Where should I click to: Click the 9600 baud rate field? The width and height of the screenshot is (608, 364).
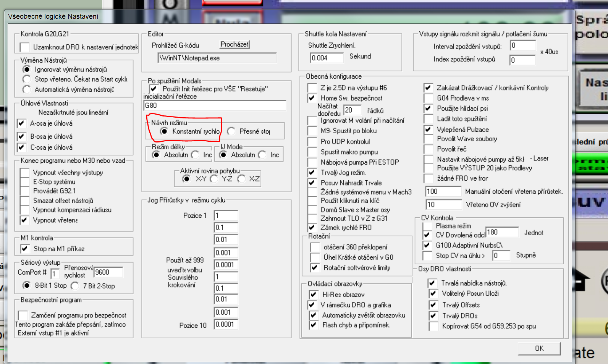coord(108,272)
